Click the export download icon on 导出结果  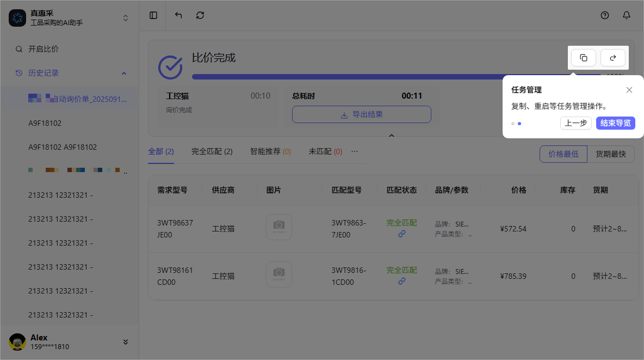[x=344, y=115]
